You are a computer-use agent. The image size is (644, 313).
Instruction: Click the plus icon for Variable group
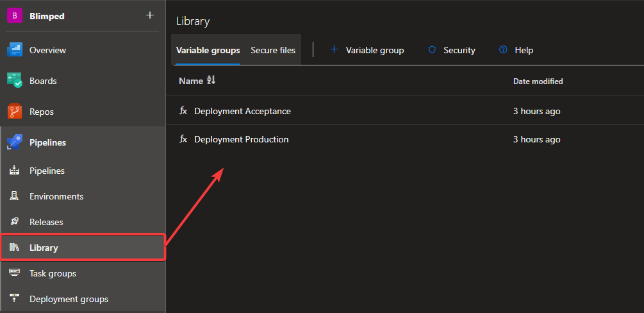click(334, 50)
